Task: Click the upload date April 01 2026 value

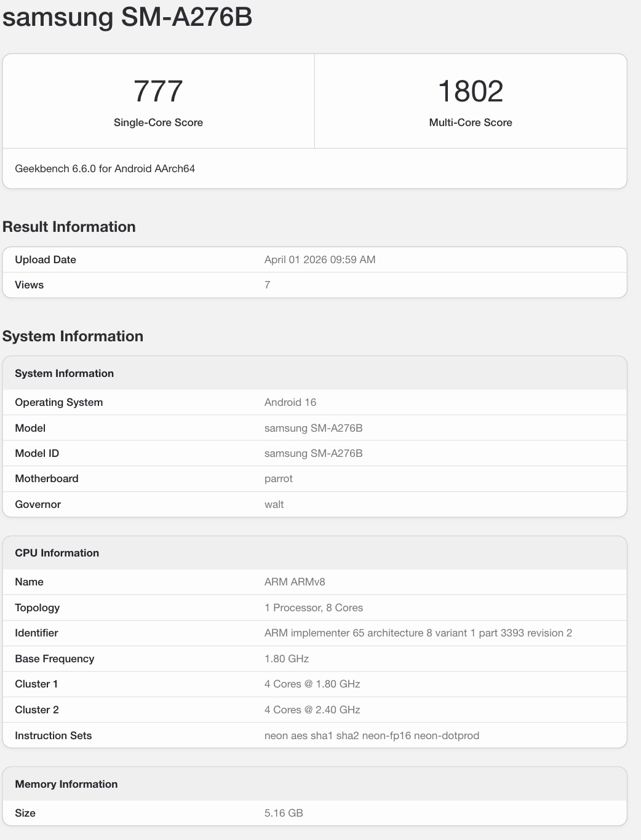Action: click(320, 260)
